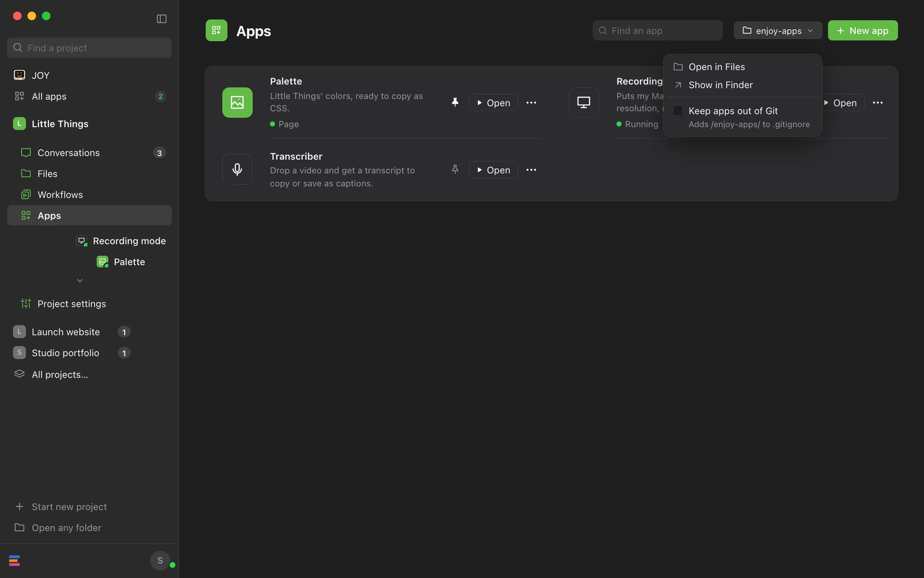Open Project settings
This screenshot has width=924, height=578.
90,303
